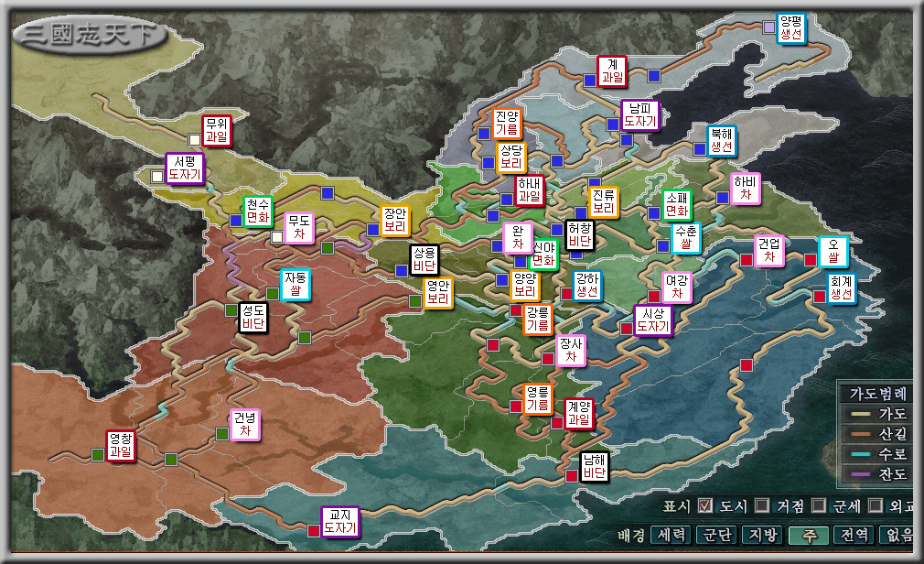Viewport: 924px width, 564px height.
Task: Click the yellow 가도 legend line
Action: point(861,414)
